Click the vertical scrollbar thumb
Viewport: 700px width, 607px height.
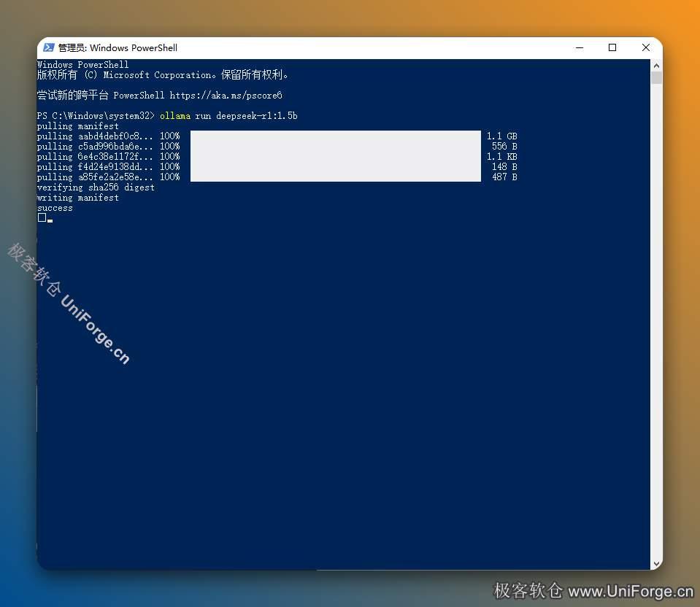(x=656, y=77)
